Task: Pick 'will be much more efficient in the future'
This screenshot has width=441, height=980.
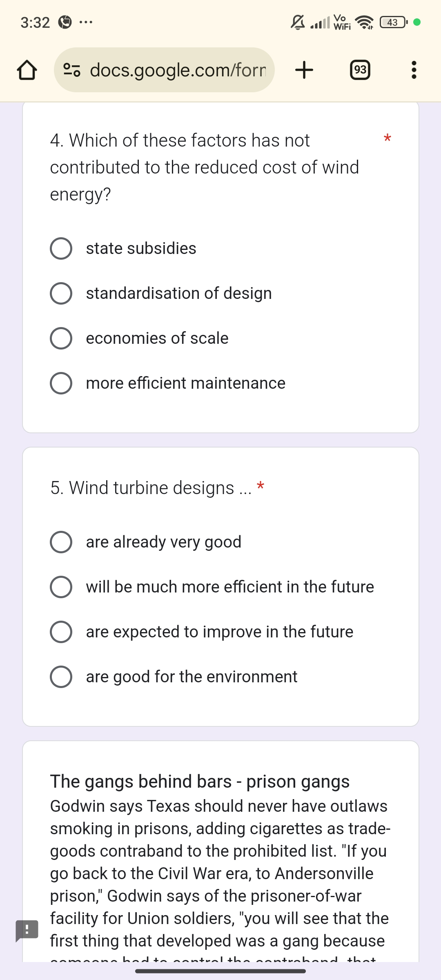Action: click(61, 587)
